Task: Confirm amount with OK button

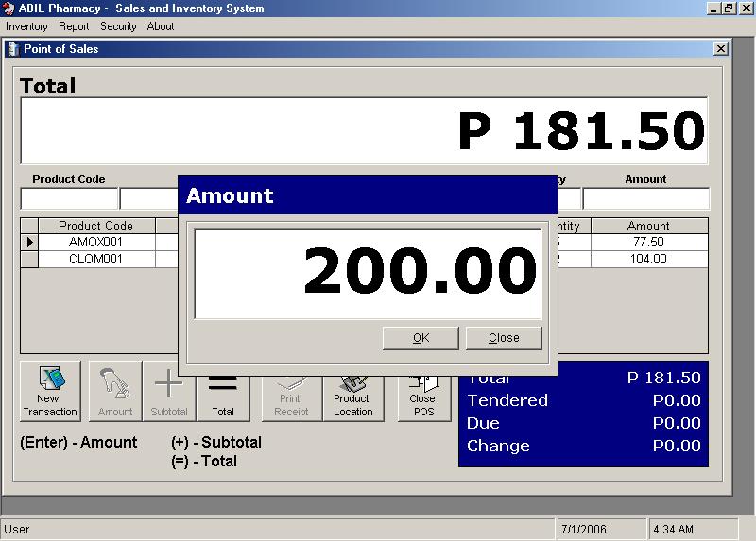Action: (x=421, y=338)
